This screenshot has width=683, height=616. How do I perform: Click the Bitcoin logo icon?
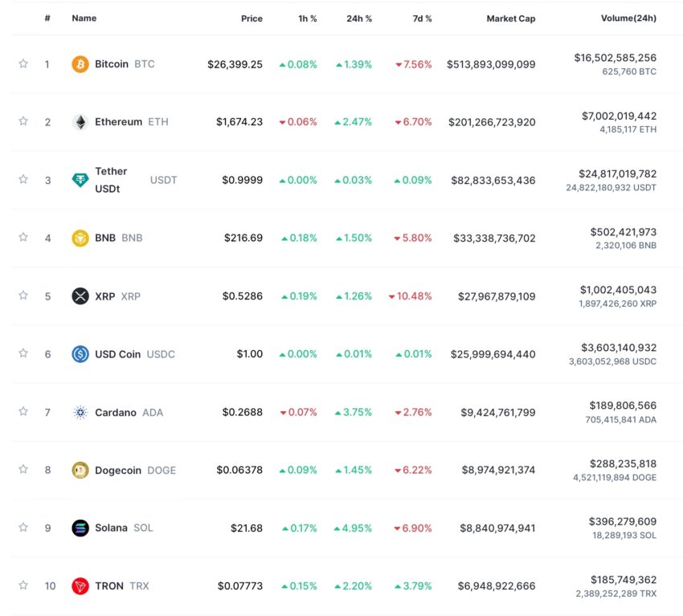point(80,64)
